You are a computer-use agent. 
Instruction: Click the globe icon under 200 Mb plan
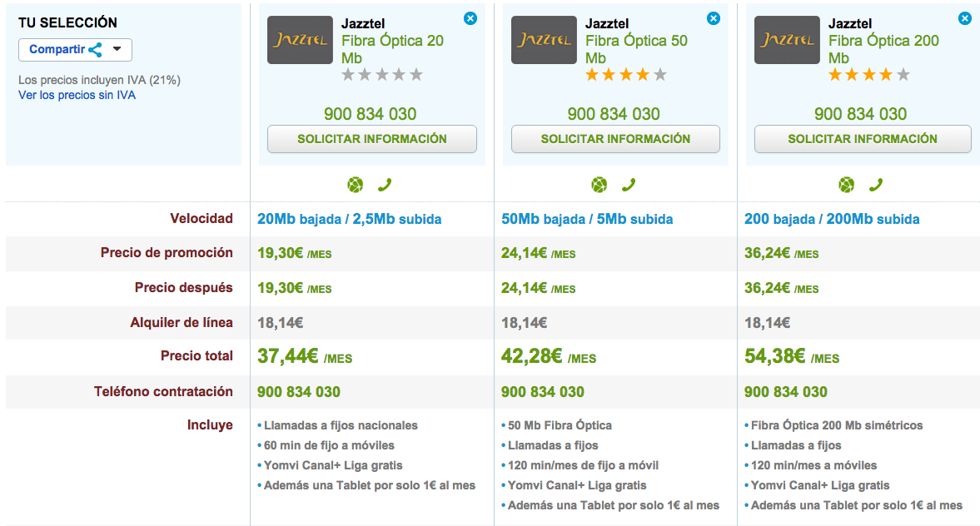pyautogui.click(x=847, y=185)
